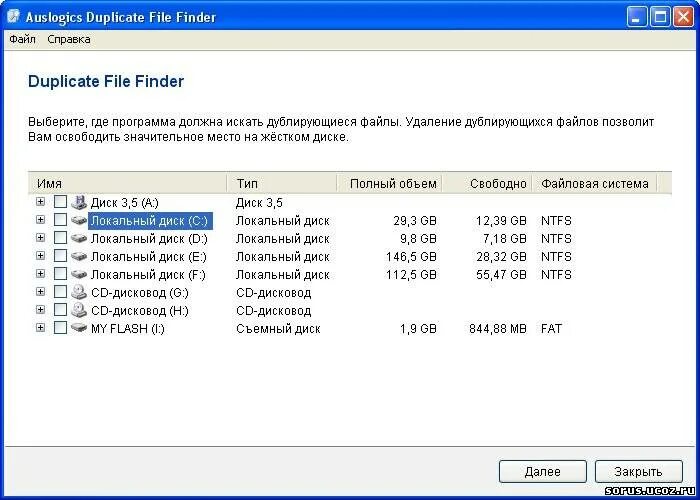Viewport: 700px width, 500px height.
Task: Click the hard drive icon for Локальный диск (E:)
Action: (79, 256)
